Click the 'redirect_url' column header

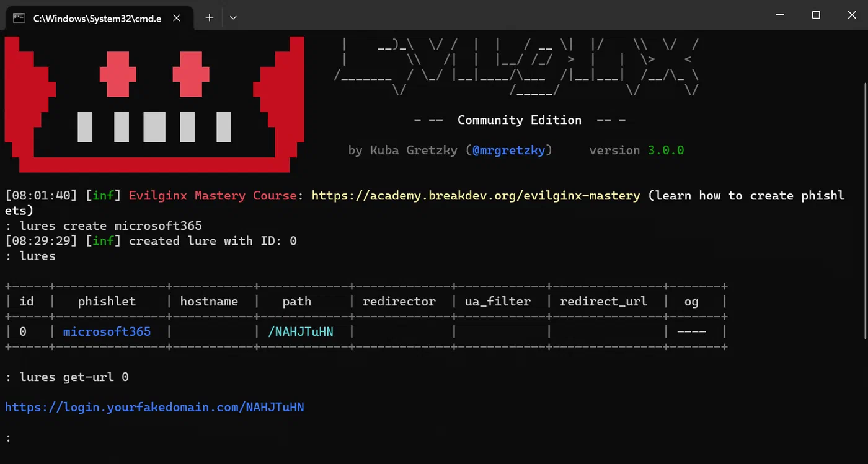603,302
